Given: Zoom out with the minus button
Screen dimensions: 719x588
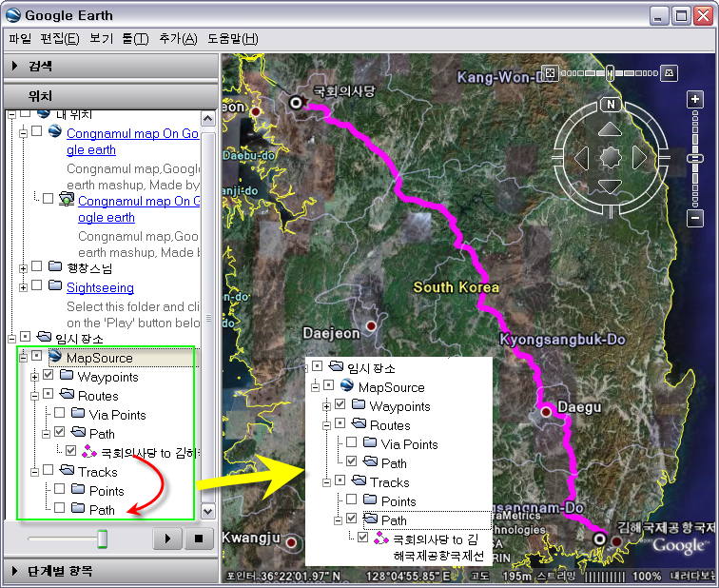Looking at the screenshot, I should pyautogui.click(x=695, y=218).
